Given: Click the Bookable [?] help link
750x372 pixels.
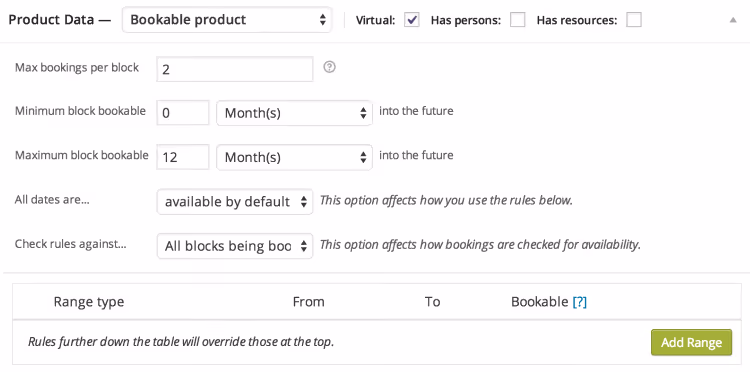Looking at the screenshot, I should point(579,302).
